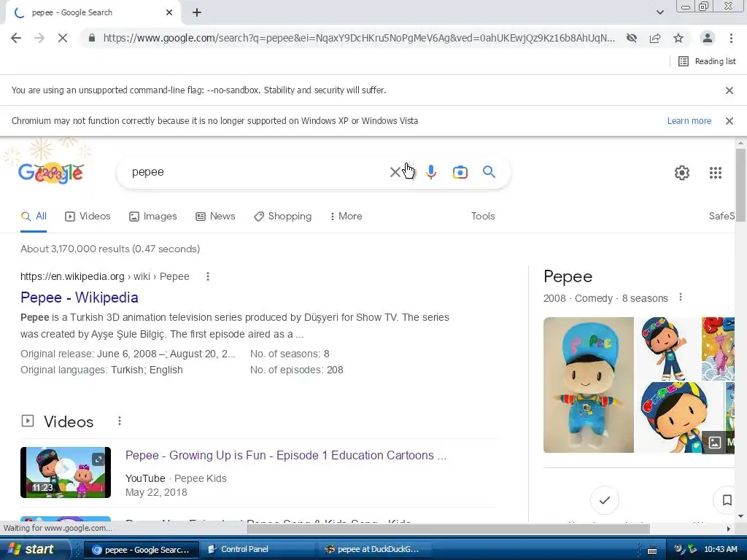
Task: Share this page via share icon
Action: (655, 38)
